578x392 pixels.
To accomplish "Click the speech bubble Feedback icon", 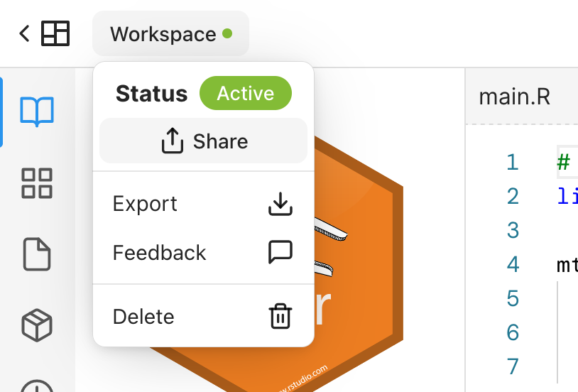I will pyautogui.click(x=280, y=252).
